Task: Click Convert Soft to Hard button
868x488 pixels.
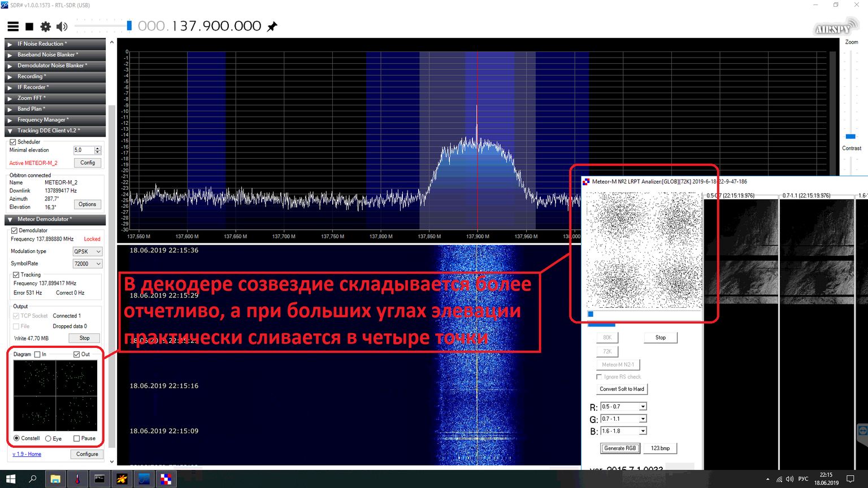Action: coord(622,389)
